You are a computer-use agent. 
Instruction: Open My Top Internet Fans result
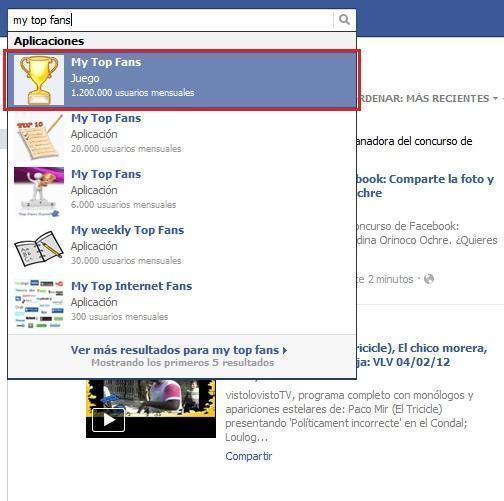pos(182,304)
